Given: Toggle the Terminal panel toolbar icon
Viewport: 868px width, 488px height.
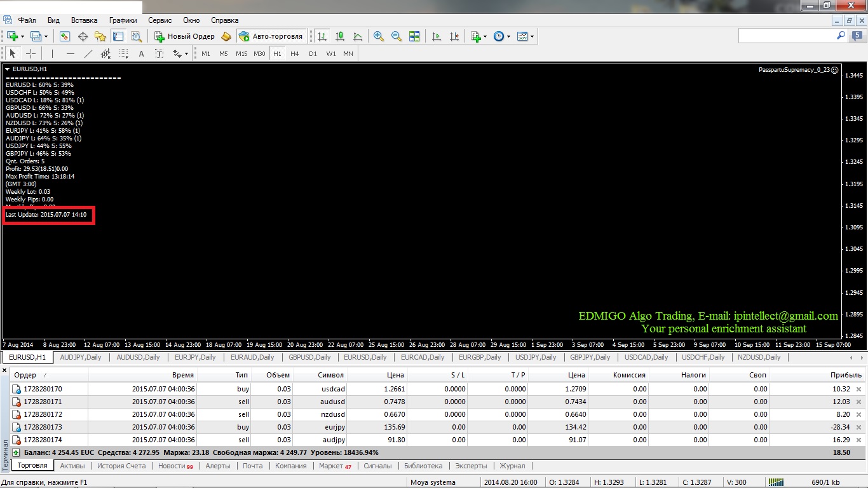Looking at the screenshot, I should (x=118, y=36).
